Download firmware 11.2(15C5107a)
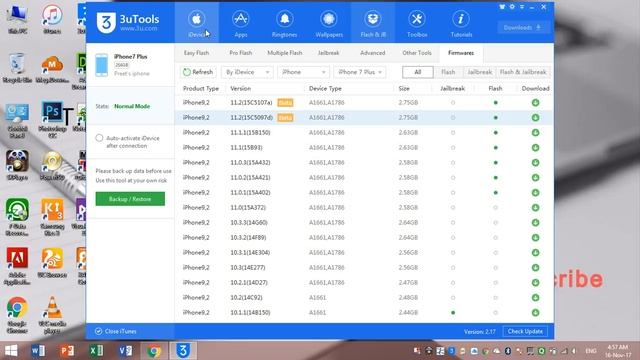The image size is (640, 360). coord(535,103)
